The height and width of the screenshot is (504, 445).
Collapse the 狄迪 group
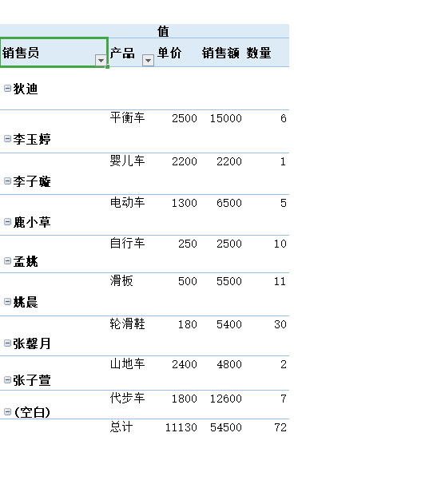7,88
